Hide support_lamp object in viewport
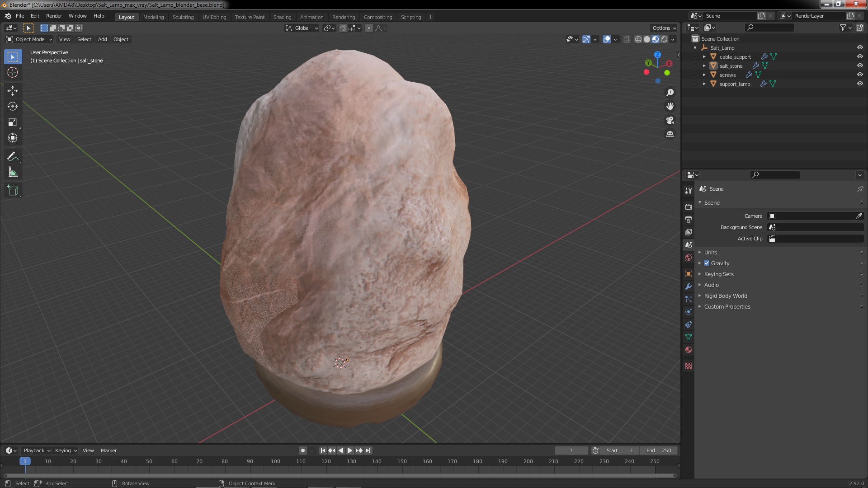The width and height of the screenshot is (868, 488). click(x=860, y=84)
